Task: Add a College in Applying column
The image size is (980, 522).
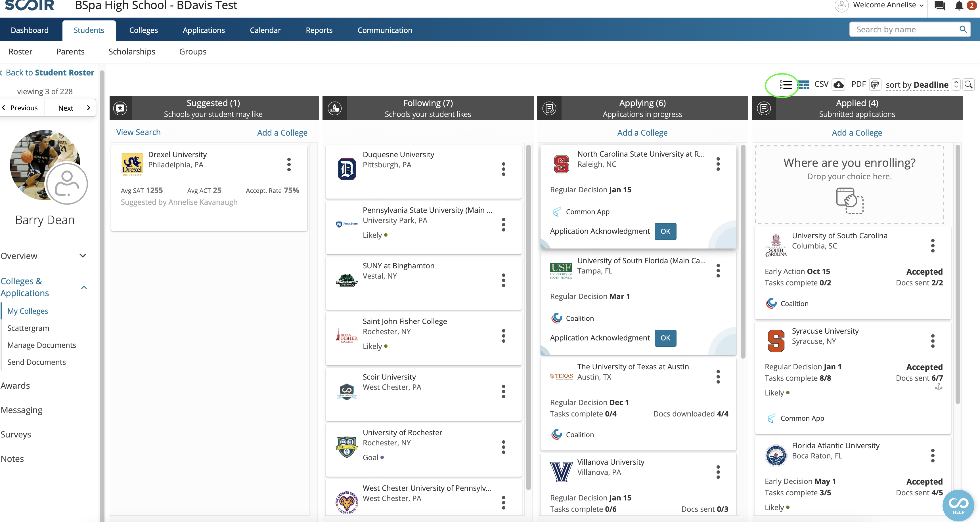Action: click(x=642, y=133)
